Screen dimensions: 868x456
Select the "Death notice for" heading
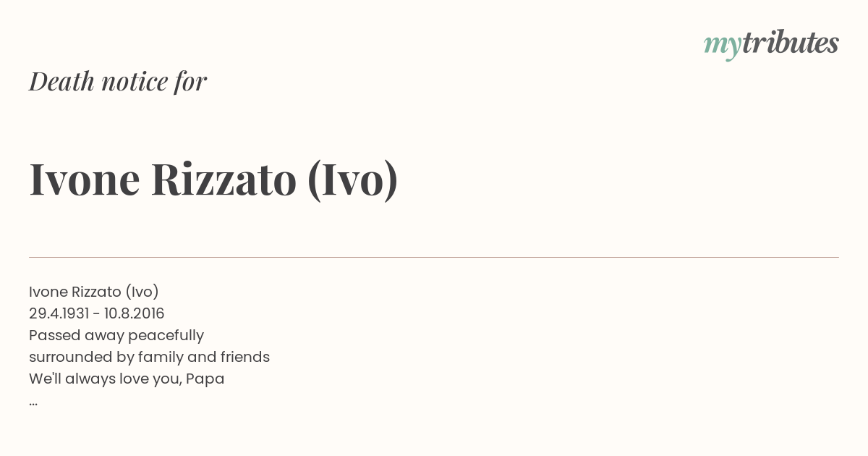(118, 81)
